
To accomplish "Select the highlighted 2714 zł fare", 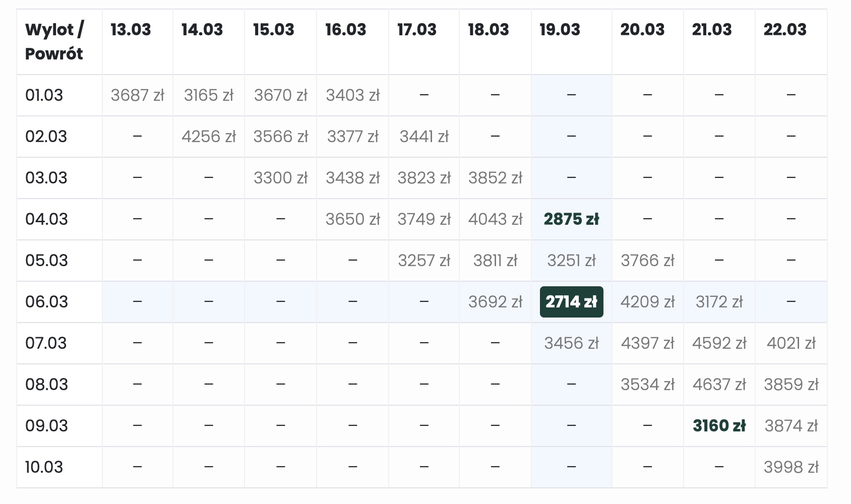I will click(x=571, y=302).
